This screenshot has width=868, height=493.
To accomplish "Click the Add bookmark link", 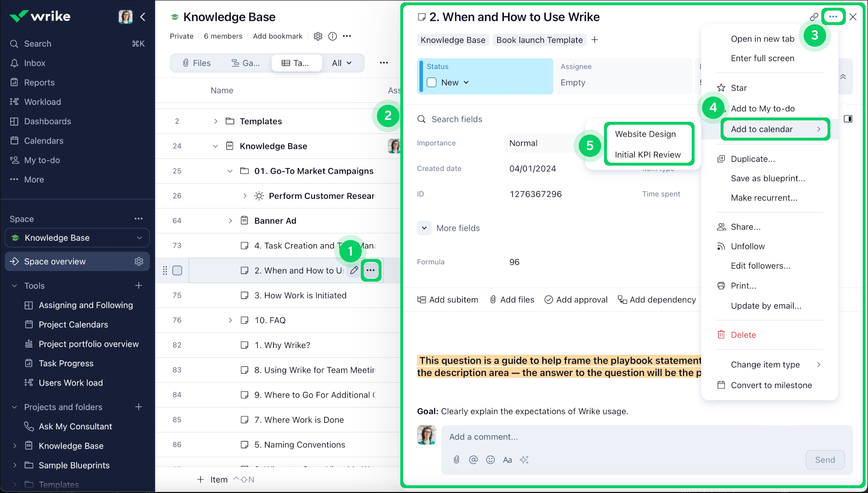I will [278, 36].
